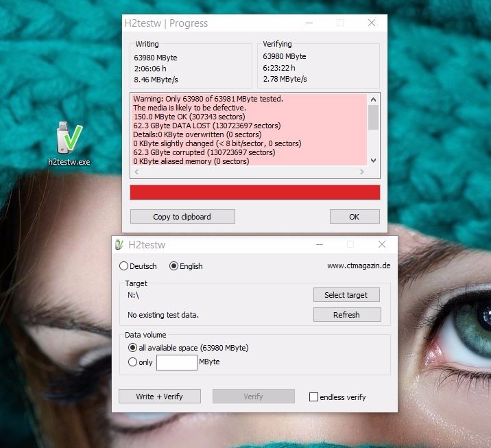Start the Write + Verify test
491x448 pixels.
(x=160, y=397)
